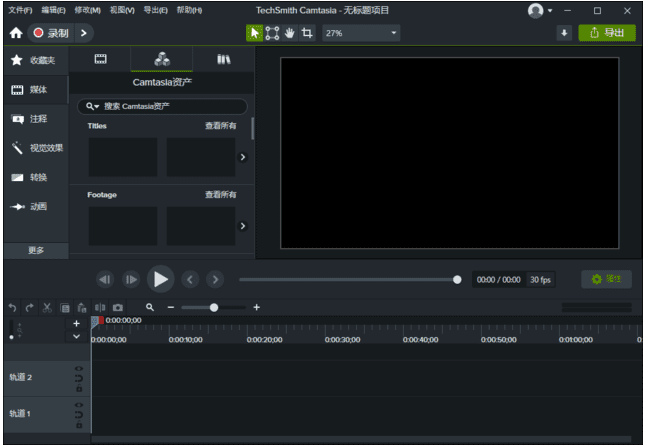Open the 导出(E) menu
Viewport: 645px width, 448px height.
tap(155, 10)
